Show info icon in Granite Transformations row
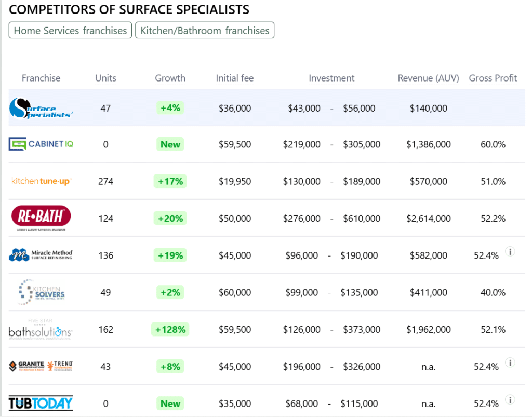The image size is (532, 417). [x=510, y=363]
